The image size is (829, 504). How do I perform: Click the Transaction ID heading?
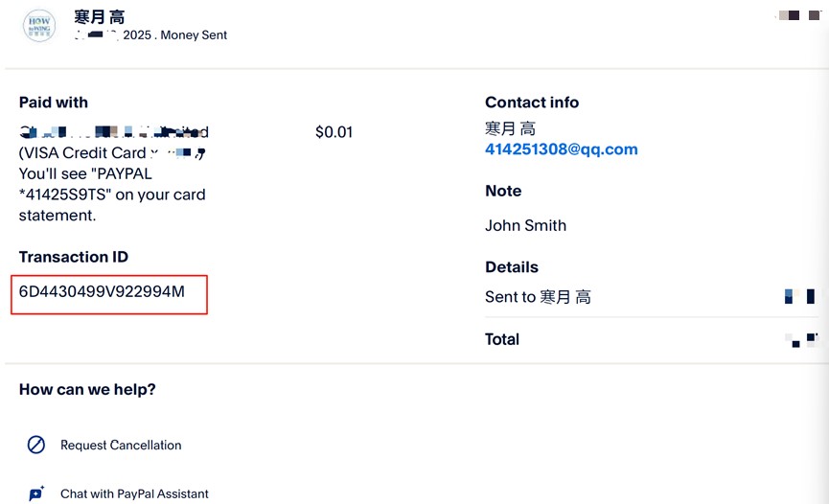74,257
